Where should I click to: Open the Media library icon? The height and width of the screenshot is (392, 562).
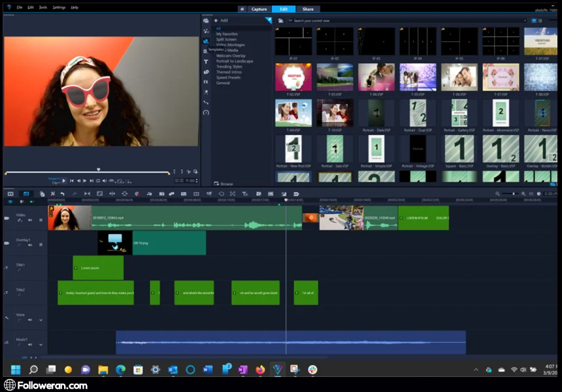pyautogui.click(x=206, y=21)
